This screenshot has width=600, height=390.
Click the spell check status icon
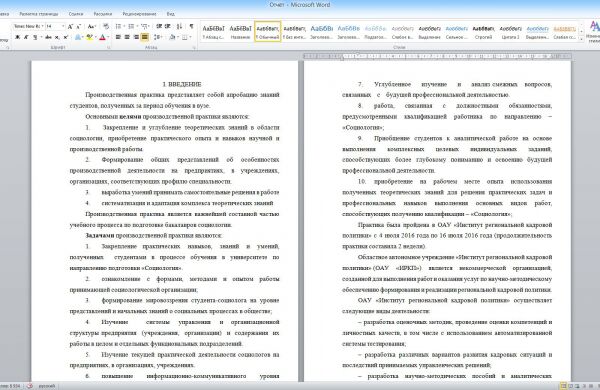click(30, 386)
